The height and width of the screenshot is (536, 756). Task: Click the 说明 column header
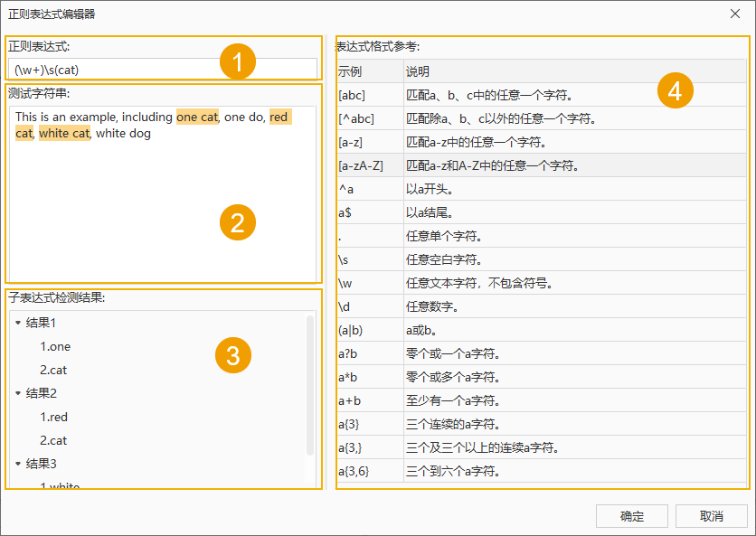pos(418,71)
